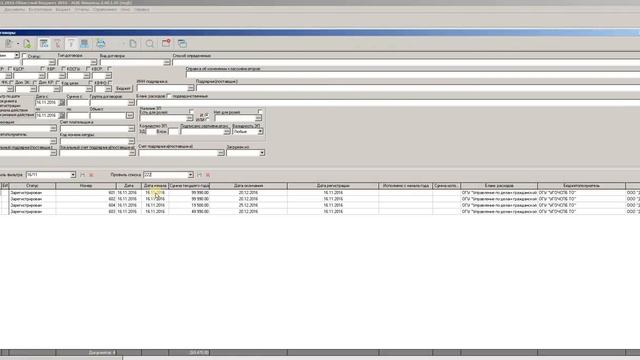Click the new document toolbar icon
Viewport: 640px width, 360px height.
(9, 44)
